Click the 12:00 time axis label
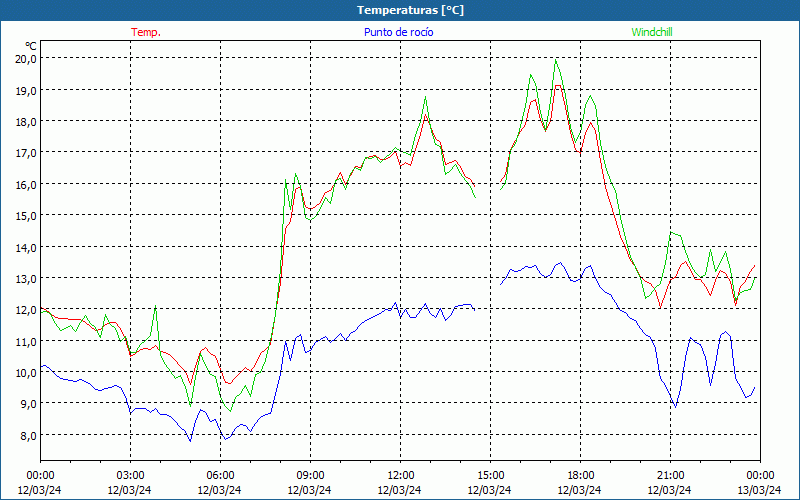800x500 pixels. [400, 476]
